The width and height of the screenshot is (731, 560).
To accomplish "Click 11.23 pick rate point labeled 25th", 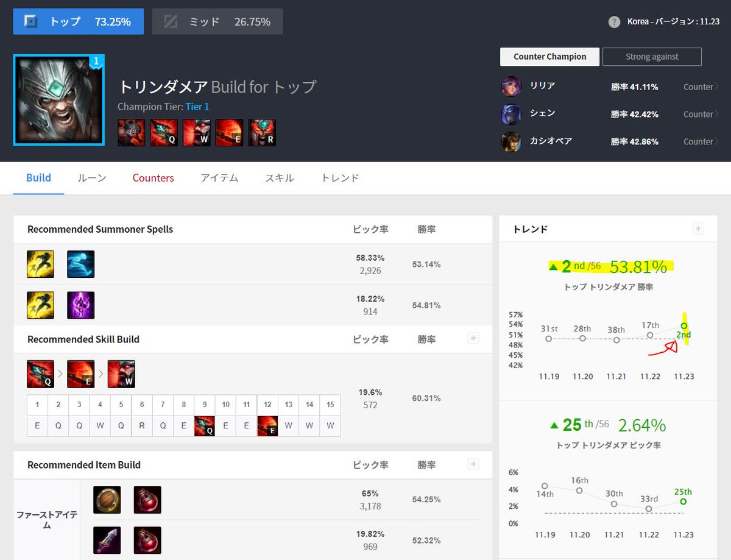I will coord(683,502).
